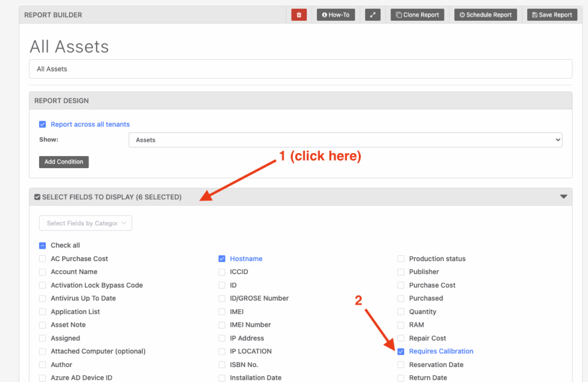Click the Select Fields to Display header
The image size is (588, 382).
tap(108, 197)
